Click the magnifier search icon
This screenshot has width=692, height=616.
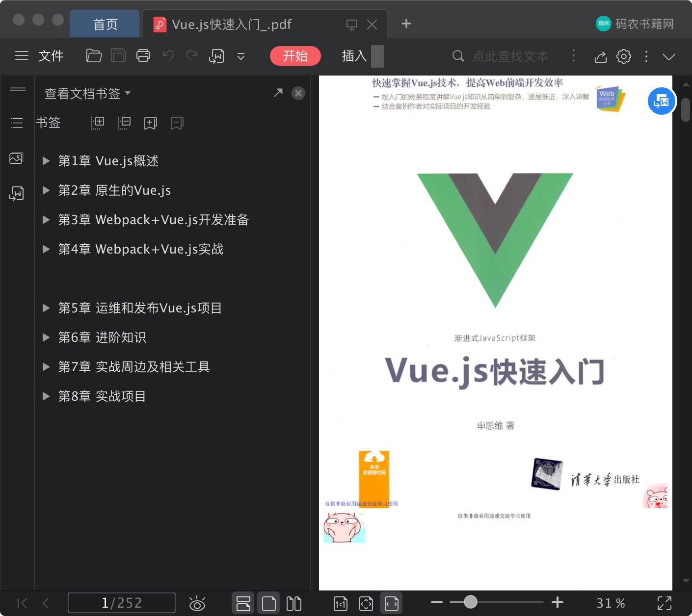click(x=458, y=56)
